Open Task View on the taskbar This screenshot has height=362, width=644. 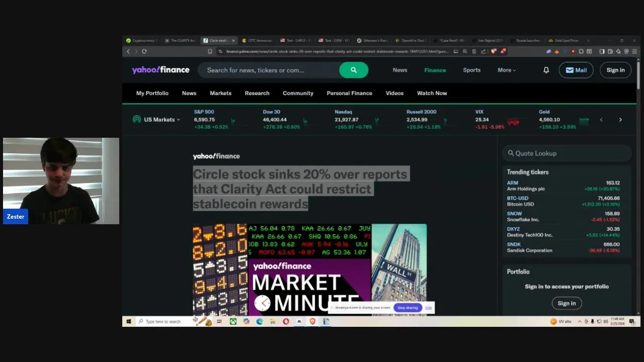(219, 321)
